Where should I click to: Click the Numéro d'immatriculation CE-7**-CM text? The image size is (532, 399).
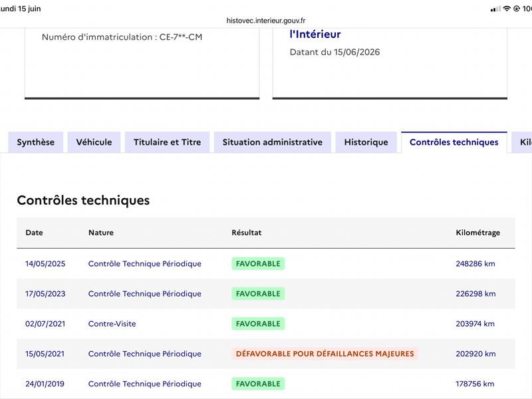122,37
